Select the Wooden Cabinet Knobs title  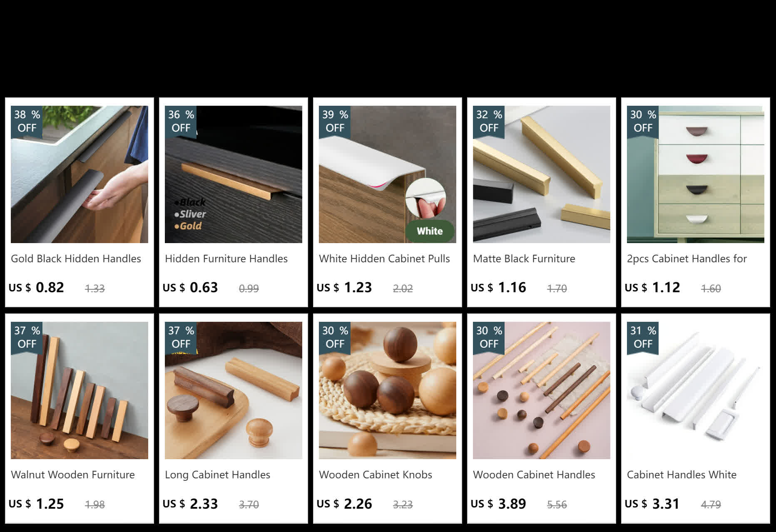[376, 475]
